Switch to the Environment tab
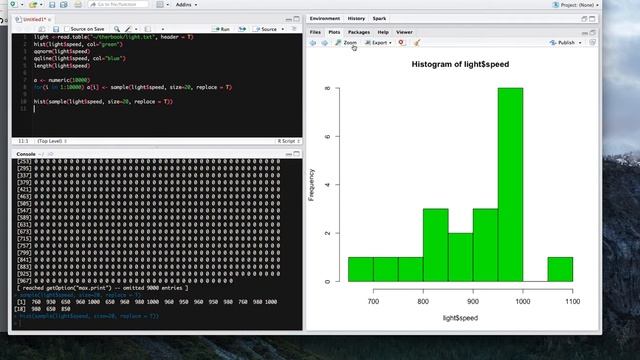This screenshot has height=360, width=640. click(324, 18)
